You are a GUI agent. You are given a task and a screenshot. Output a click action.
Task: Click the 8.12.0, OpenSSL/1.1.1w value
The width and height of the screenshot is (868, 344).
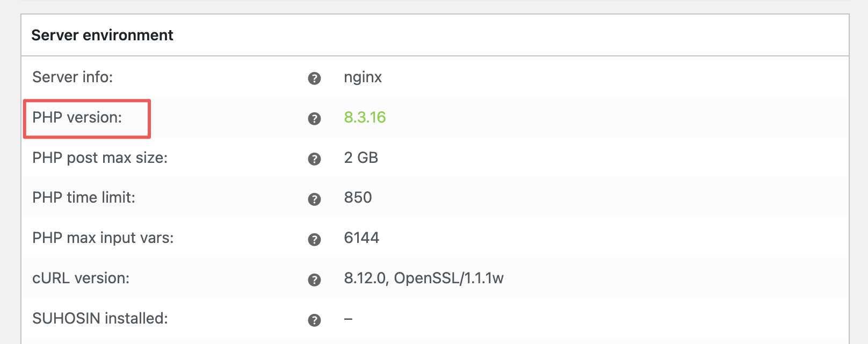(x=424, y=278)
